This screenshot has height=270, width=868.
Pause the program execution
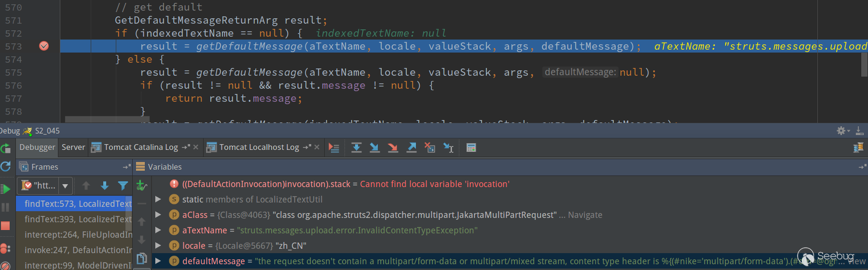[5, 207]
